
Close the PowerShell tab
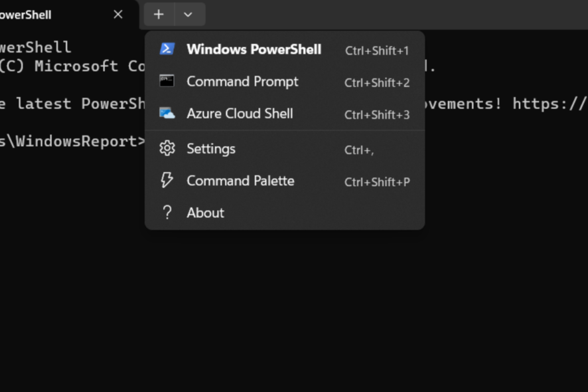(118, 14)
